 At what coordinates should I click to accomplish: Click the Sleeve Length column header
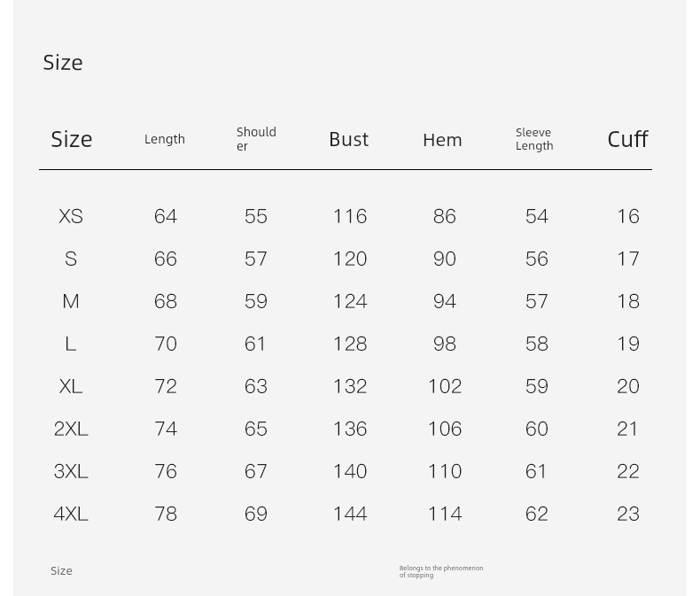534,139
